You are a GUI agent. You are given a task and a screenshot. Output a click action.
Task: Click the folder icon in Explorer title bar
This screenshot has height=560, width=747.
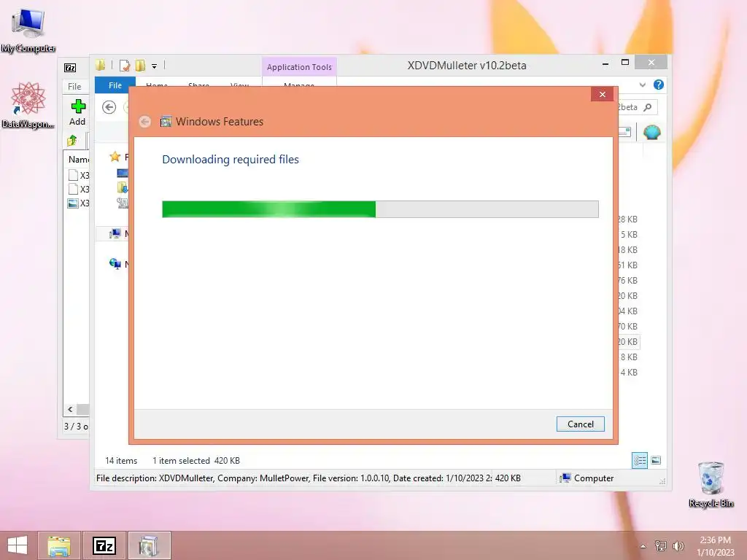[100, 65]
